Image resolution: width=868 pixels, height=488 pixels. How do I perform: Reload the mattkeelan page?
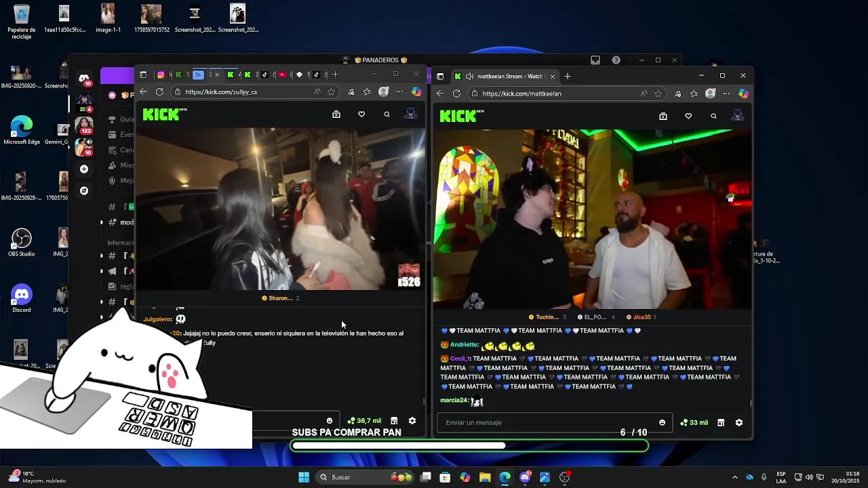456,94
